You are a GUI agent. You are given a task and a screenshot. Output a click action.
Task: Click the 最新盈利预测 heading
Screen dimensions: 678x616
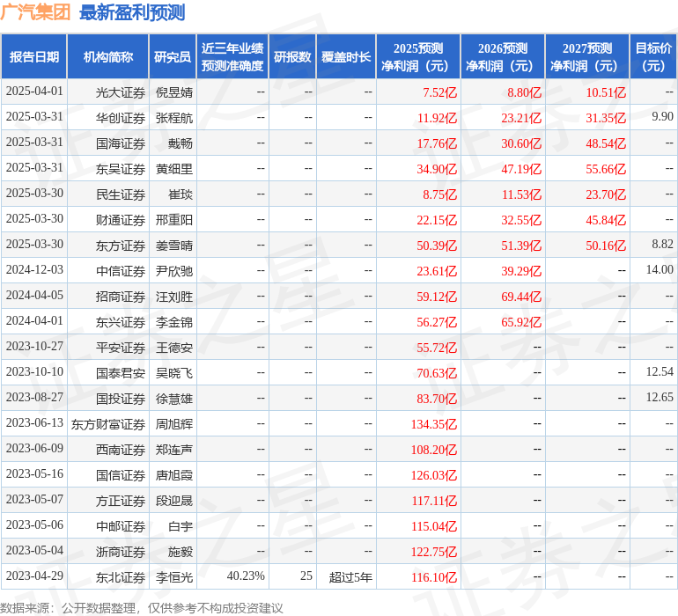[x=132, y=12]
